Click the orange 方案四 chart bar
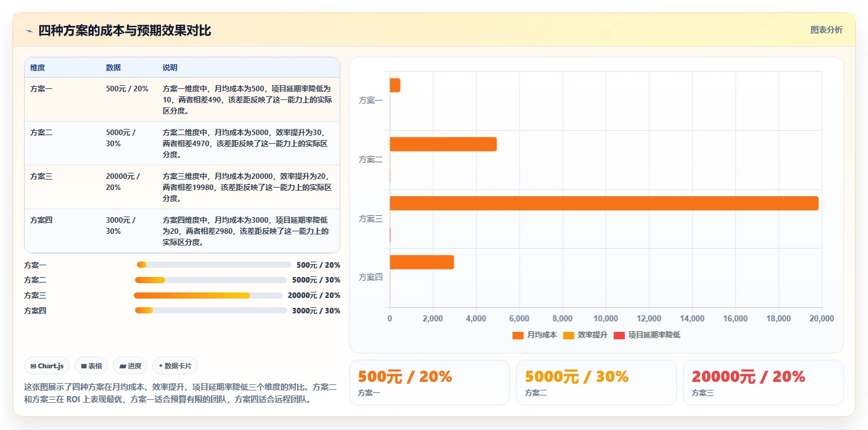Screen dimensions: 868x430 click(x=422, y=262)
